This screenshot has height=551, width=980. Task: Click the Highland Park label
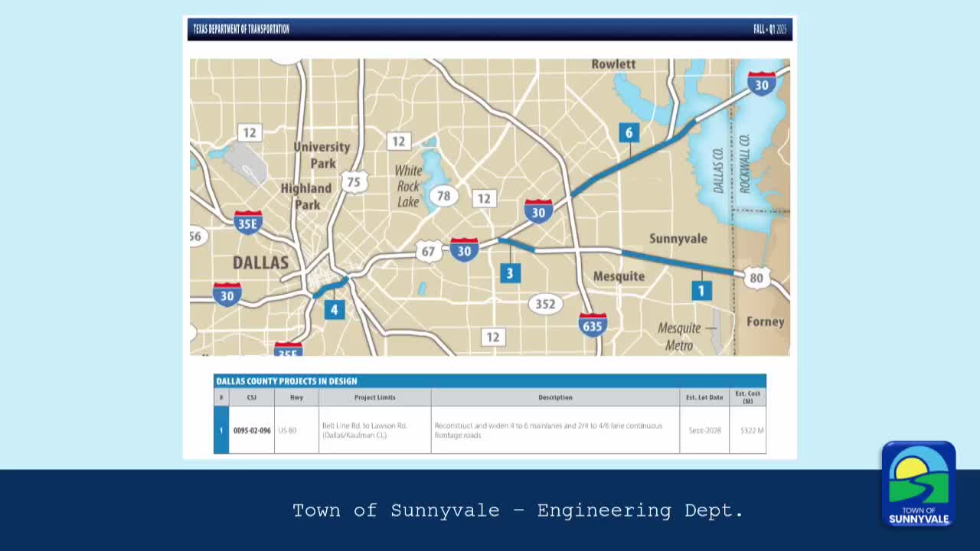point(306,196)
